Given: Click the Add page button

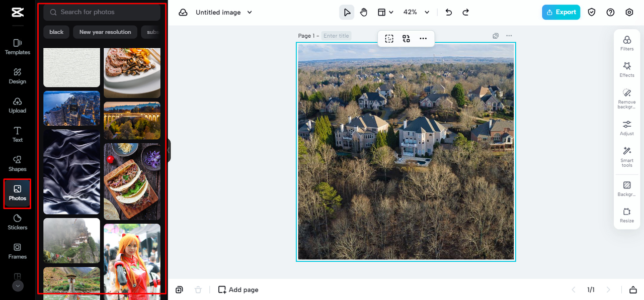Looking at the screenshot, I should (238, 289).
